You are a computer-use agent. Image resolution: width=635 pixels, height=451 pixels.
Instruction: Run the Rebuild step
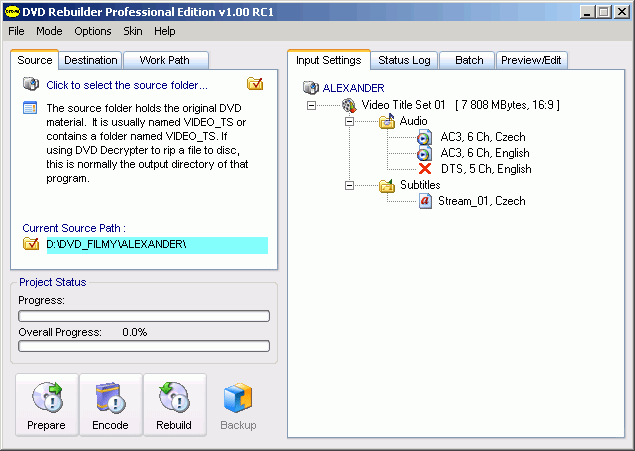pos(175,405)
